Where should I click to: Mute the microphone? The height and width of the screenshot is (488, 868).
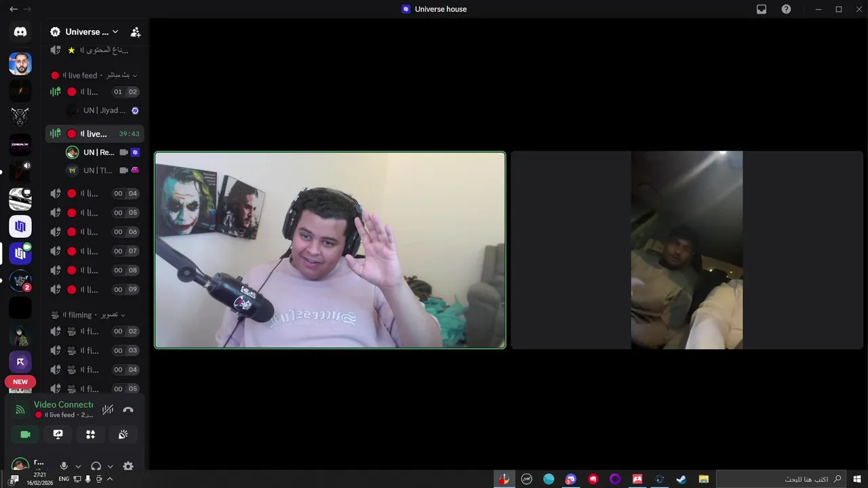click(x=64, y=466)
